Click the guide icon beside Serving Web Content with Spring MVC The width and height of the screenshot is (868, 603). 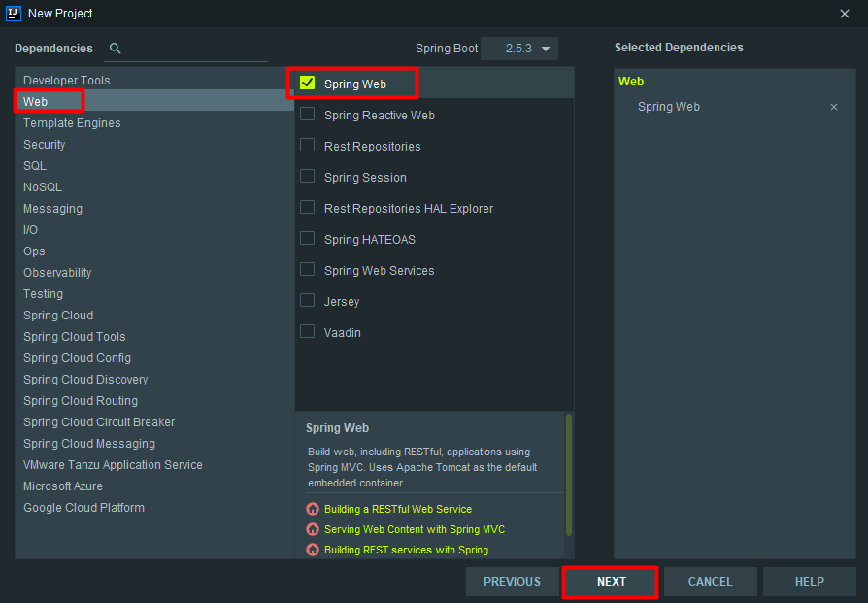pyautogui.click(x=313, y=529)
